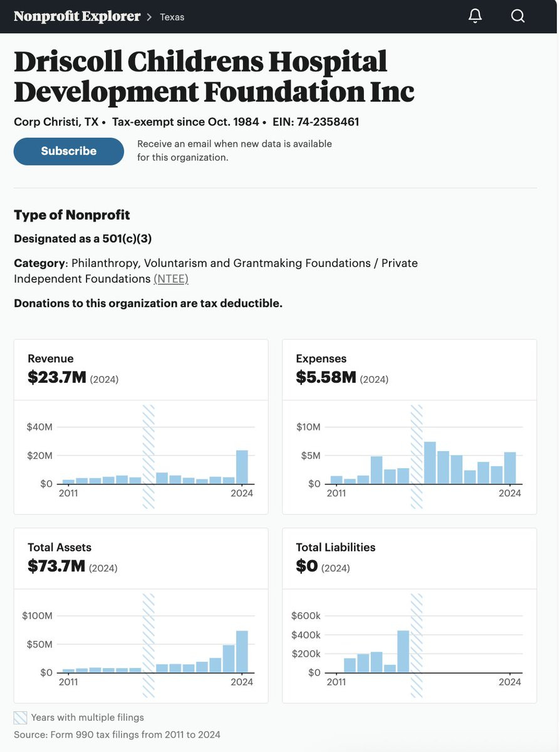Open the Texas breadcrumb link
560x752 pixels.
[172, 17]
